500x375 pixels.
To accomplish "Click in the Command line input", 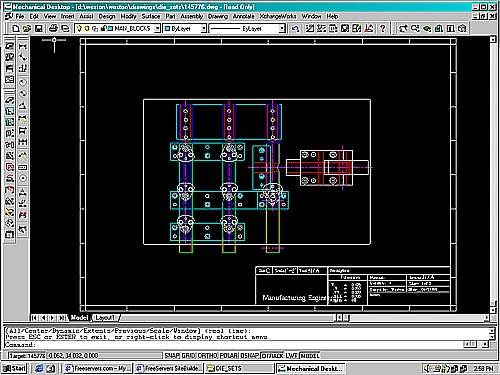I will pos(233,345).
